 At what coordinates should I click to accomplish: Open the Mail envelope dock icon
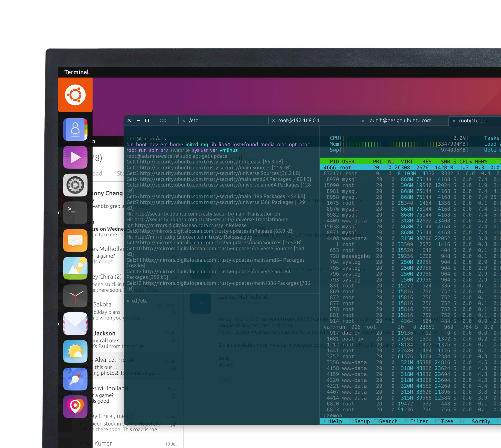point(75,324)
